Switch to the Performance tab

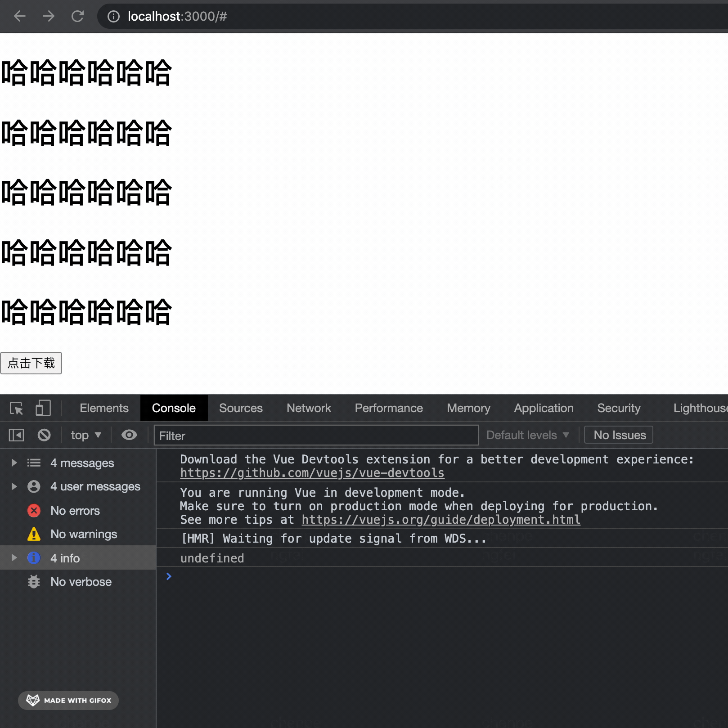coord(389,408)
